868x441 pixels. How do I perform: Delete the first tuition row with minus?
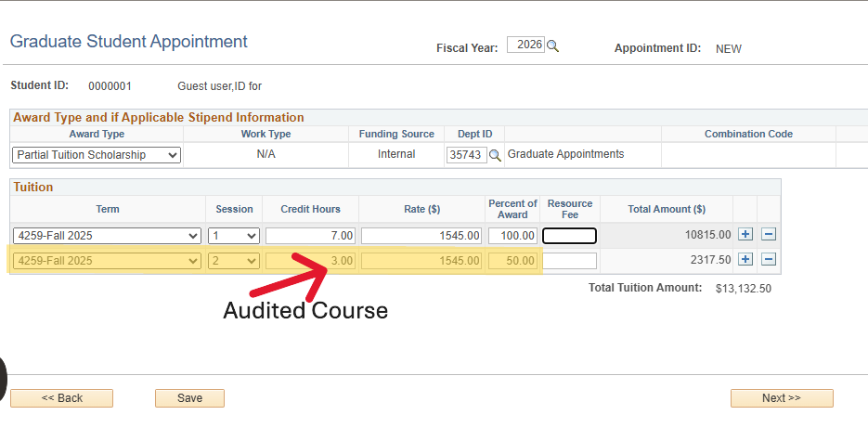pyautogui.click(x=769, y=235)
